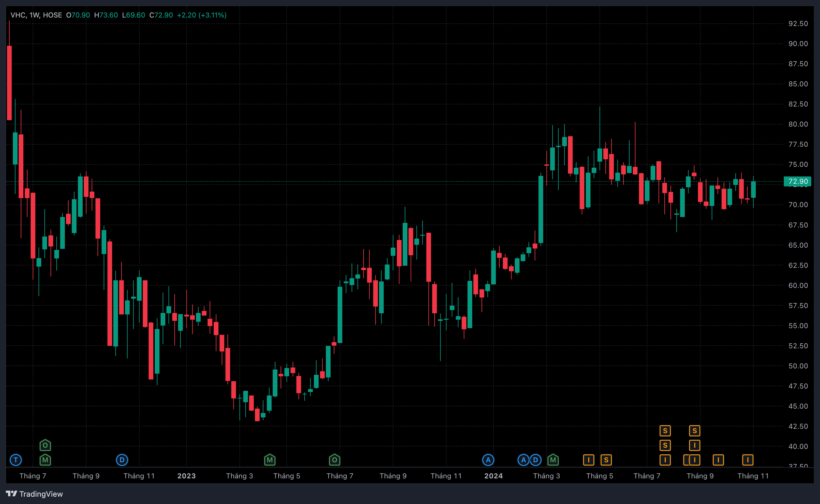Screen dimensions: 820x504
Task: Click the 2023 year label on time axis
Action: pyautogui.click(x=186, y=476)
